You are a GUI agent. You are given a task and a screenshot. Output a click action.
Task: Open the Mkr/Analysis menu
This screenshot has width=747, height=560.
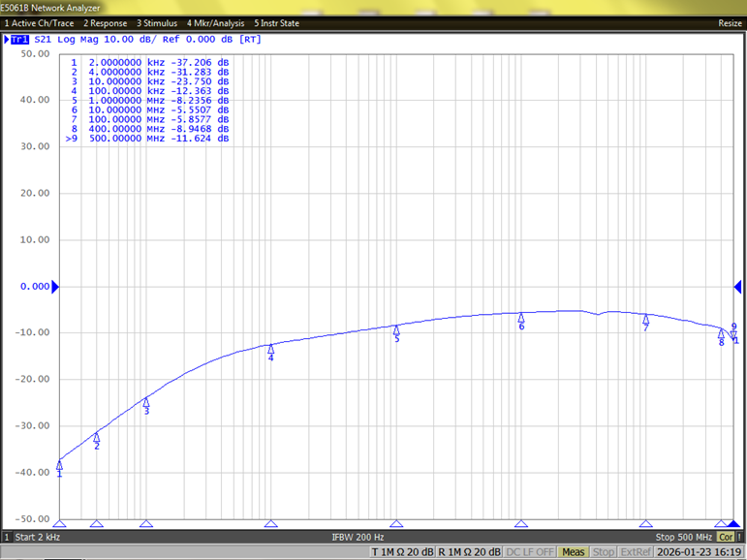pyautogui.click(x=215, y=23)
